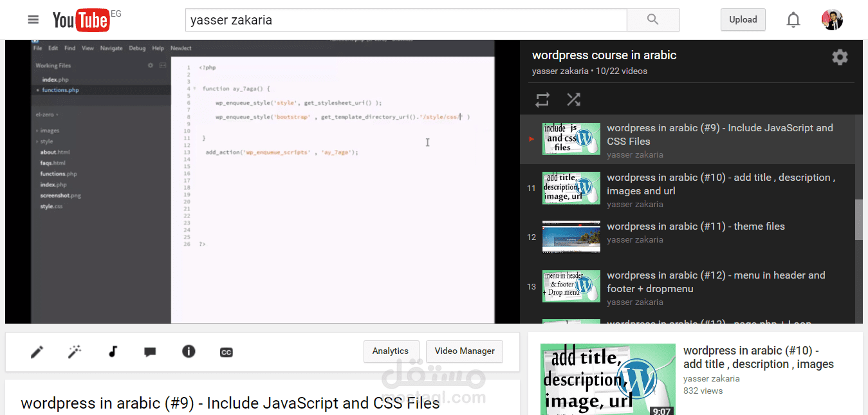Click the YouTube logo to go home

pos(80,19)
